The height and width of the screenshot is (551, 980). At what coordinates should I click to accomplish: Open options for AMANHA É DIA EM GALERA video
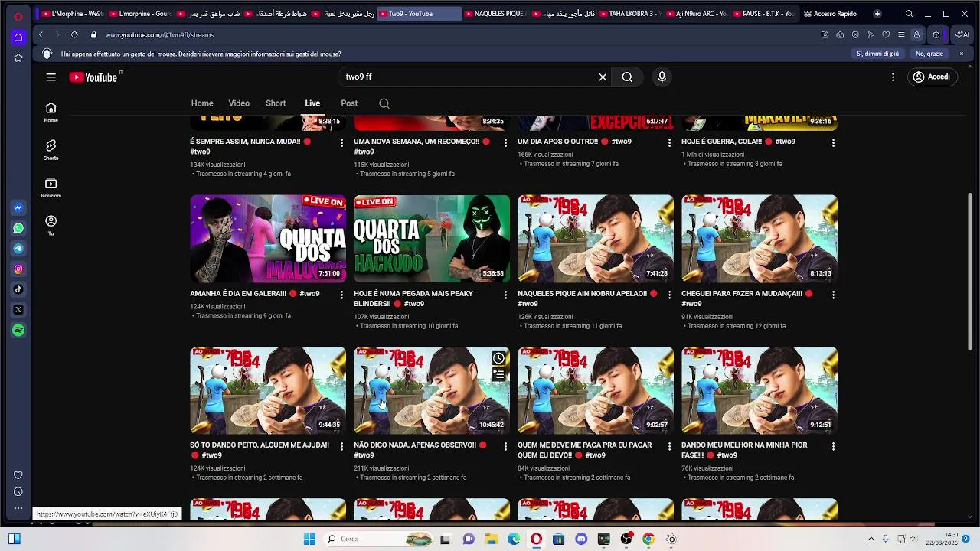tap(341, 295)
